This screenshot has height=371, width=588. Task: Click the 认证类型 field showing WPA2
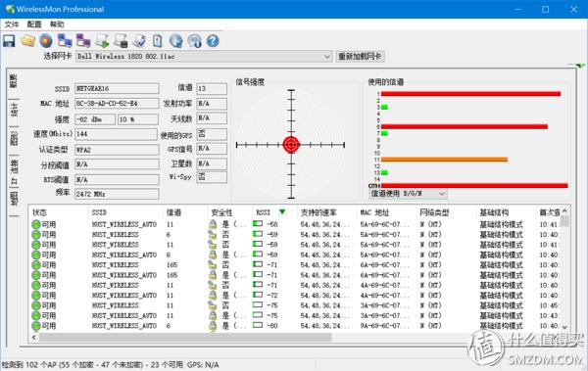(117, 150)
